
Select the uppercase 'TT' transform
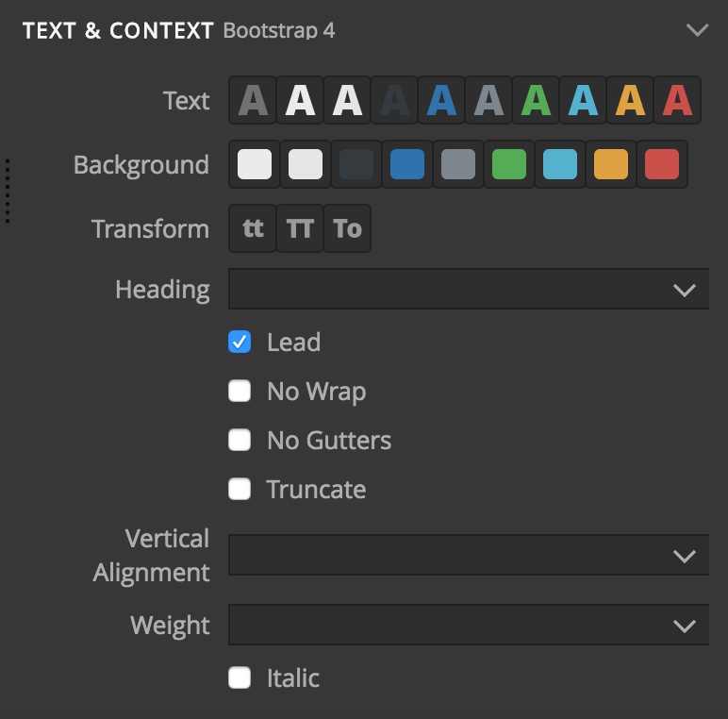(x=300, y=228)
